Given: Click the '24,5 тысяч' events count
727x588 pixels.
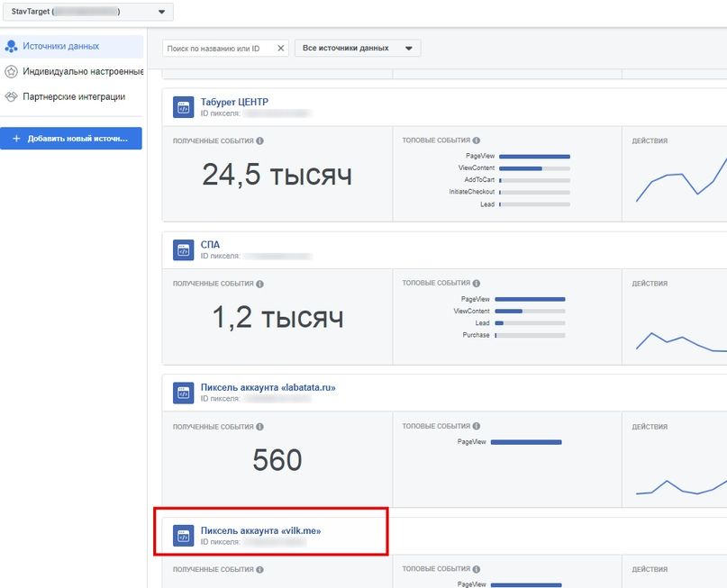Looking at the screenshot, I should point(277,176).
